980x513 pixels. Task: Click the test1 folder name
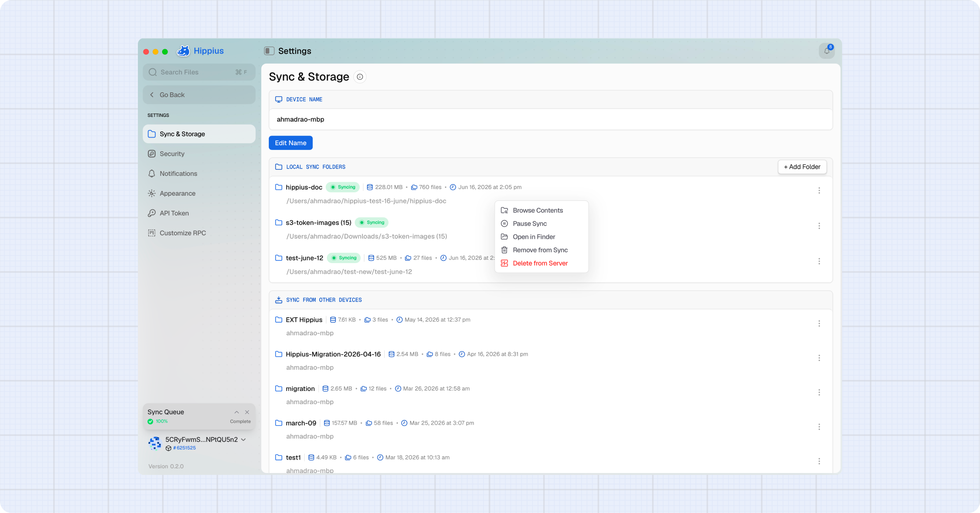tap(293, 458)
